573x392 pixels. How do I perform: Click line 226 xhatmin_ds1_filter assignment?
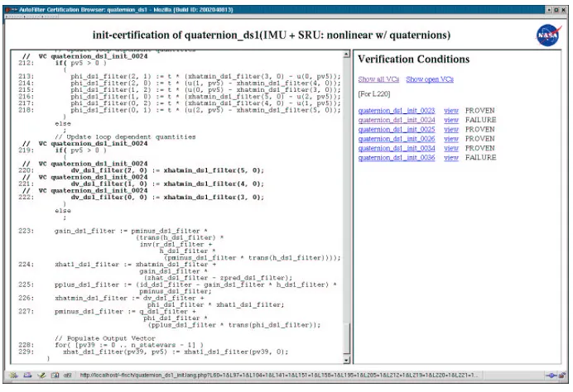pos(169,302)
